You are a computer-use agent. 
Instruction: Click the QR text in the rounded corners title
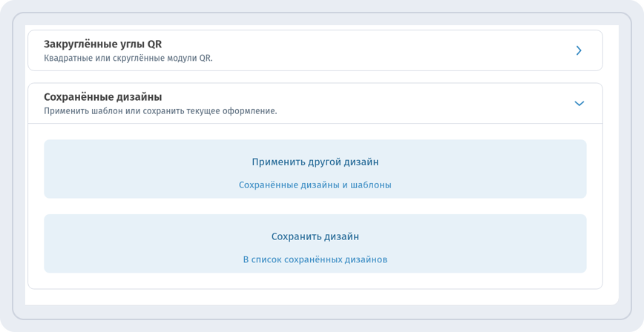coord(154,44)
